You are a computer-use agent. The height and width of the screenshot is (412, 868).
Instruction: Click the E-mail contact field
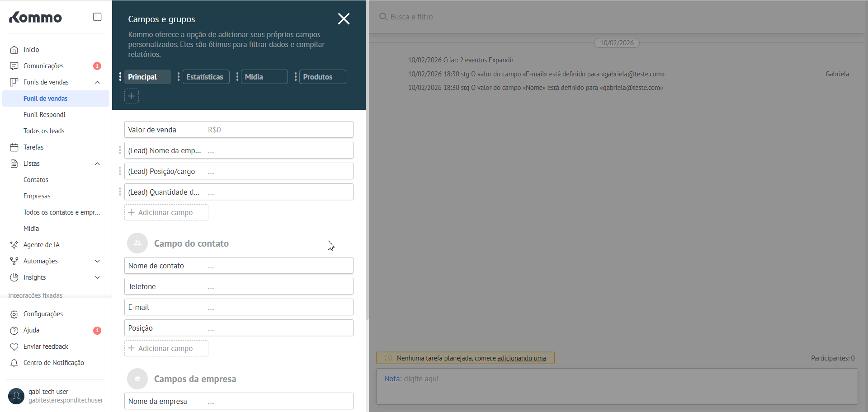click(x=239, y=307)
